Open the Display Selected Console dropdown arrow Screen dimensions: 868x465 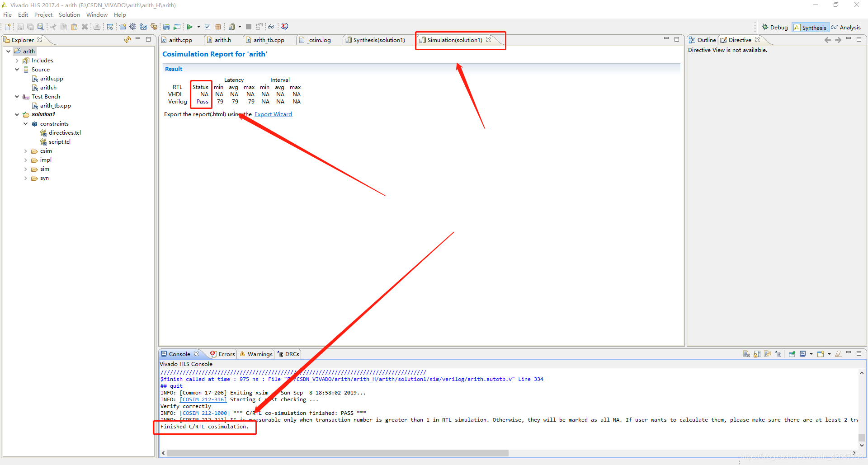[x=811, y=354]
